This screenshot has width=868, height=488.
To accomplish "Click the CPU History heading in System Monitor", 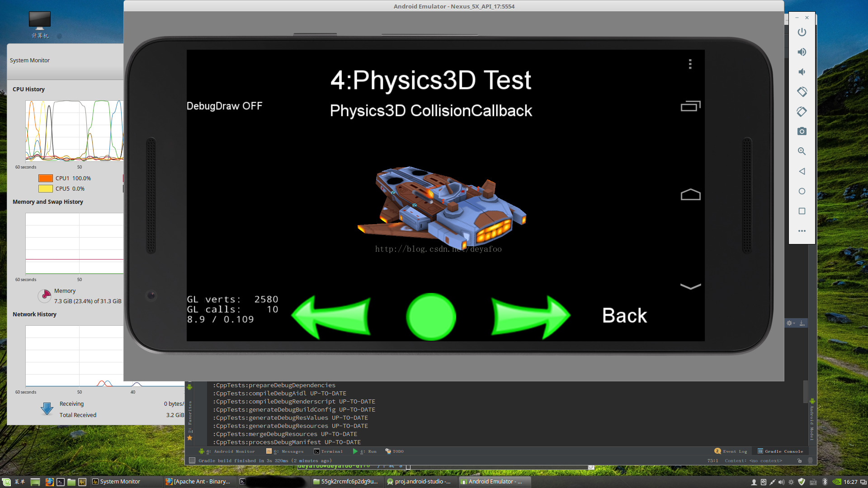I will pos(28,89).
